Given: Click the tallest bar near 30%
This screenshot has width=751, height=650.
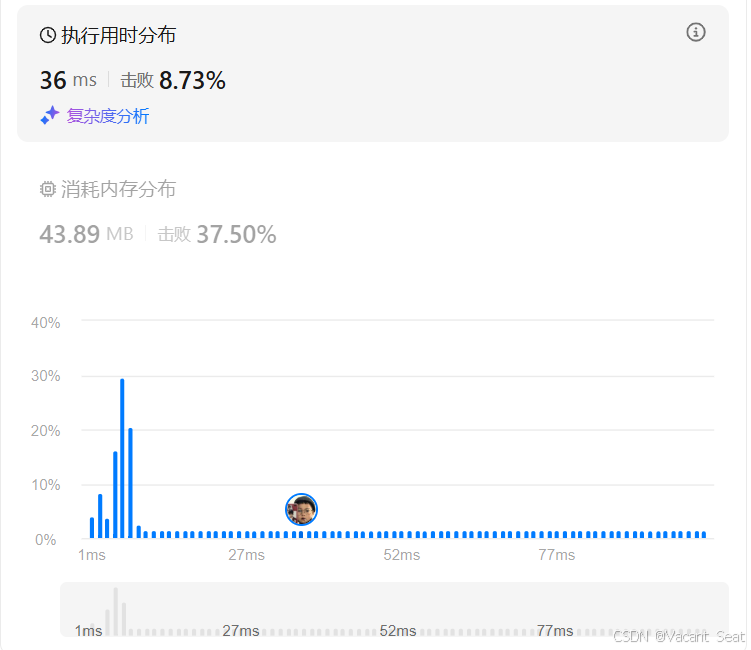Looking at the screenshot, I should pyautogui.click(x=122, y=458).
